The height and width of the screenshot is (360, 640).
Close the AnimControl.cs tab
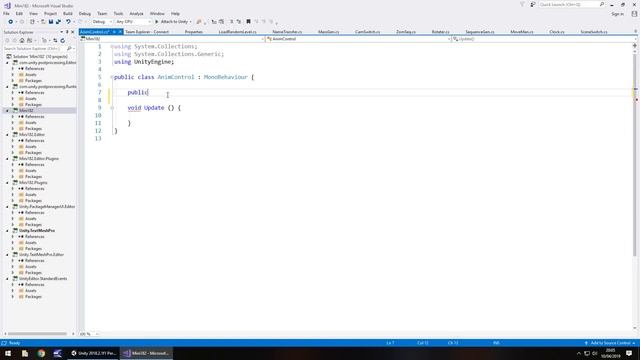(120, 32)
